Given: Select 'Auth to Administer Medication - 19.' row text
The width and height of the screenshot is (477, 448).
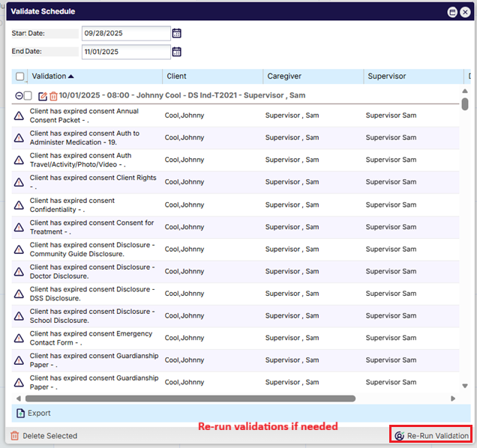Looking at the screenshot, I should tap(85, 138).
